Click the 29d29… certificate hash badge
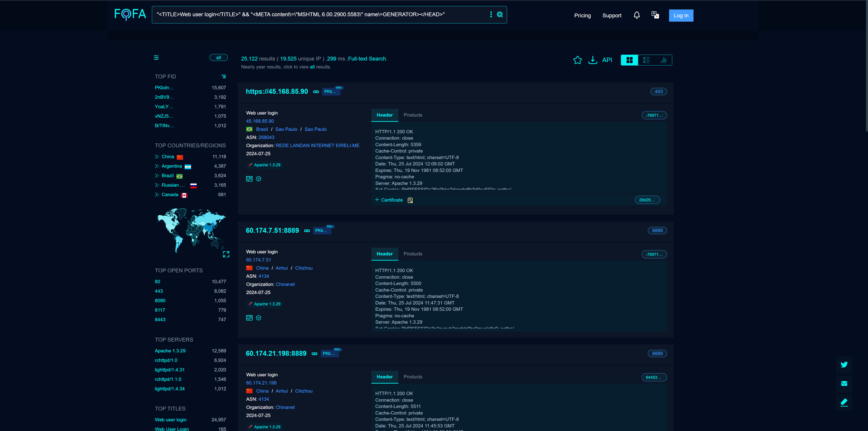Image resolution: width=868 pixels, height=431 pixels. coord(647,200)
